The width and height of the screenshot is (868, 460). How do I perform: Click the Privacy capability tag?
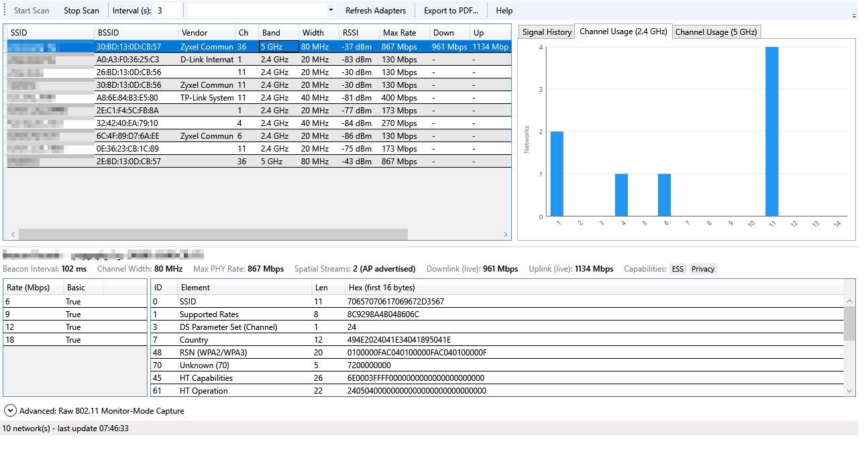point(703,269)
